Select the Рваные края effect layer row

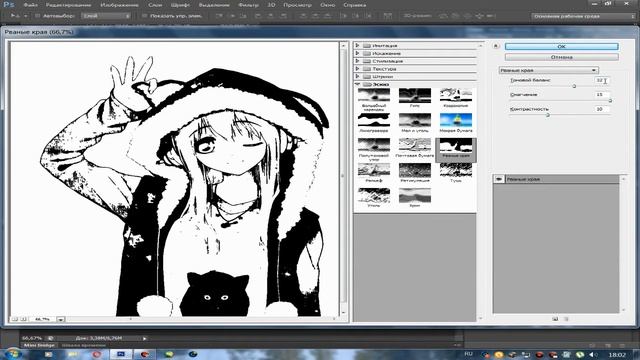557,179
